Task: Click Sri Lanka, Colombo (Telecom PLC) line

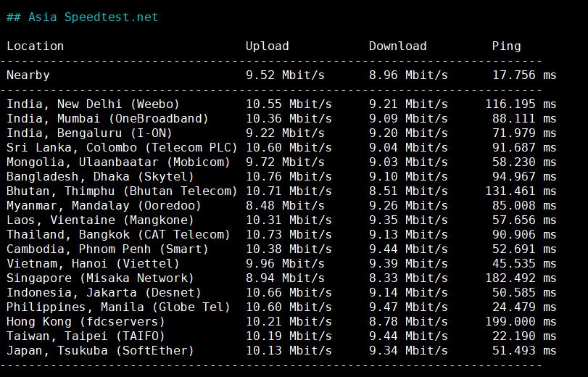Action: [122, 147]
